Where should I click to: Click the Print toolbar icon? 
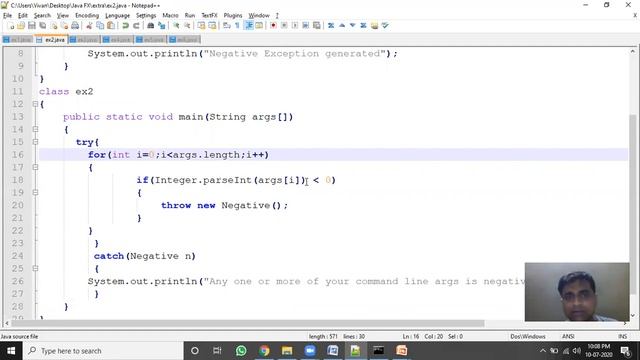tap(75, 26)
